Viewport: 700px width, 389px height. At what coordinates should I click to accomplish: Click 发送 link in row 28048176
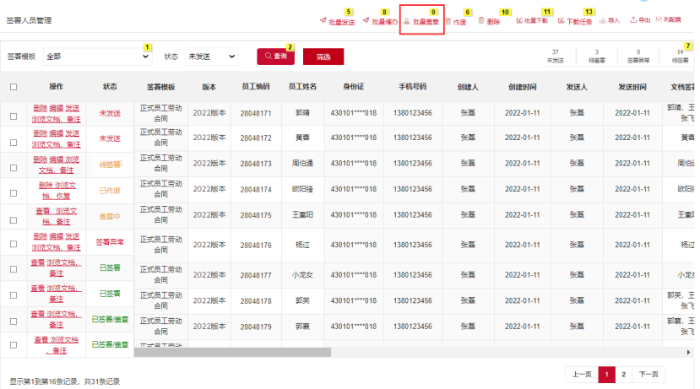tap(72, 236)
